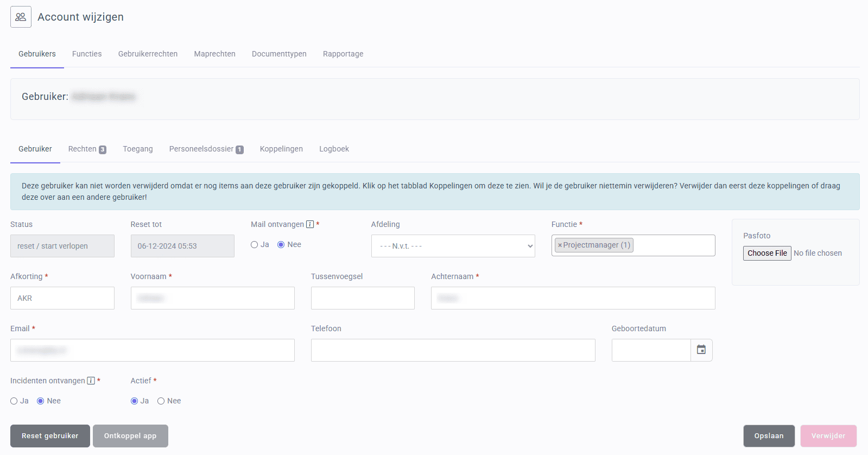Select Nee for Mail ontvangen
This screenshot has width=868, height=455.
point(281,245)
